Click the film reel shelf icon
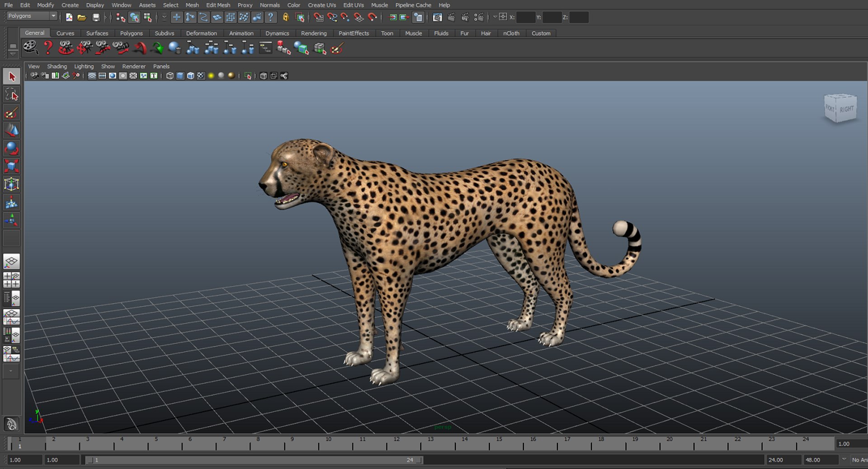 click(30, 47)
